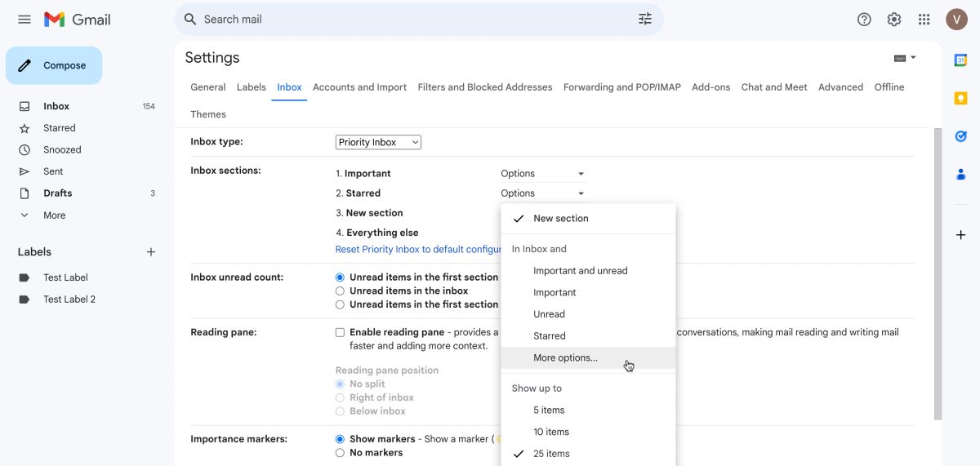This screenshot has height=466, width=980.
Task: Select No markers radio button
Action: point(340,453)
